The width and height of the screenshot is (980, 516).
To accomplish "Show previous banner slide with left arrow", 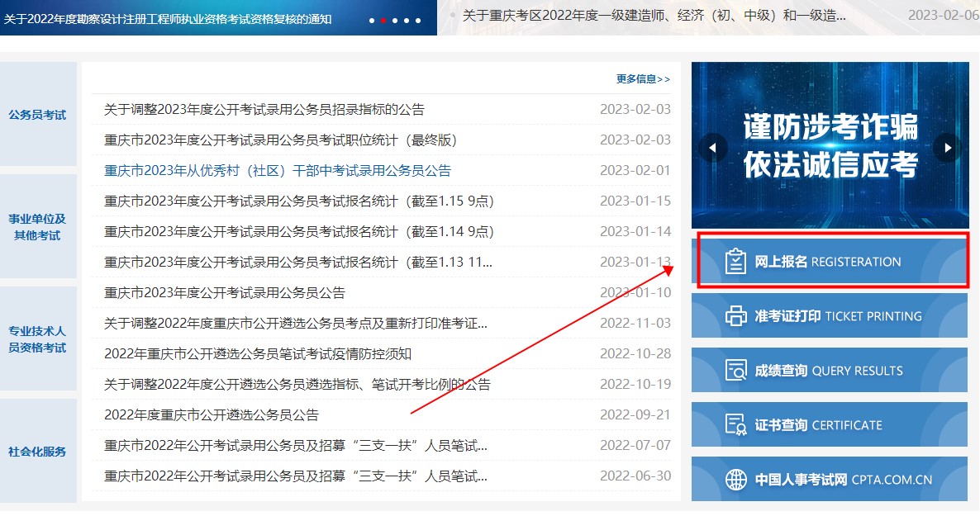I will click(x=711, y=146).
